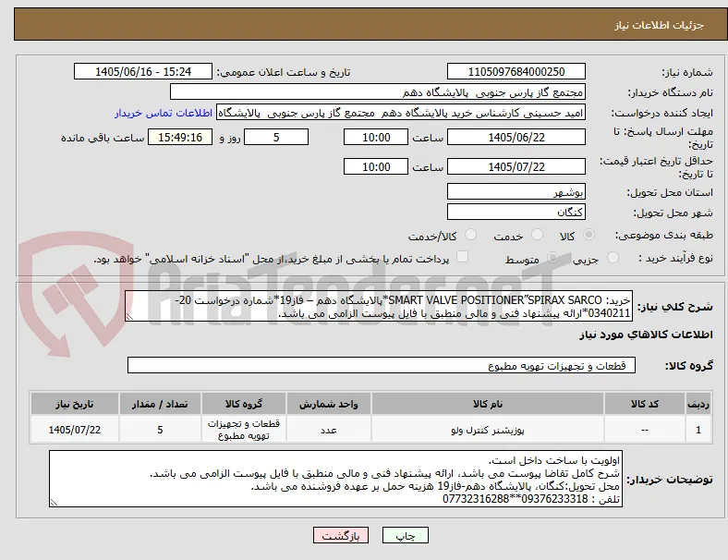Screen dimensions: 728x560
Task: Click the resize handle of description textarea
Action: [x=129, y=317]
